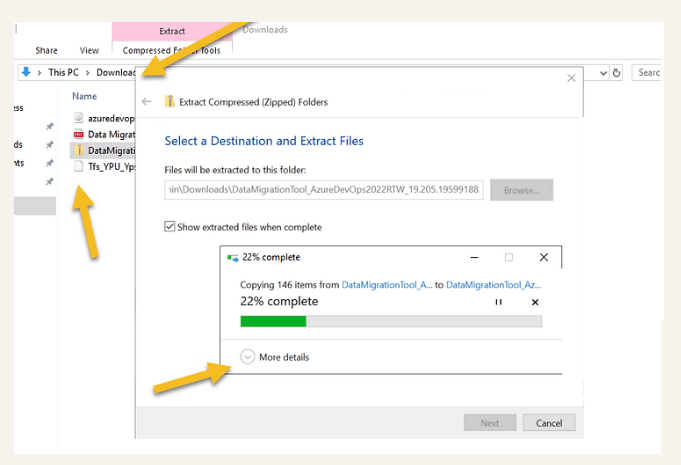Open the destination DataMigrationTool_Az... link
The height and width of the screenshot is (465, 681).
493,285
